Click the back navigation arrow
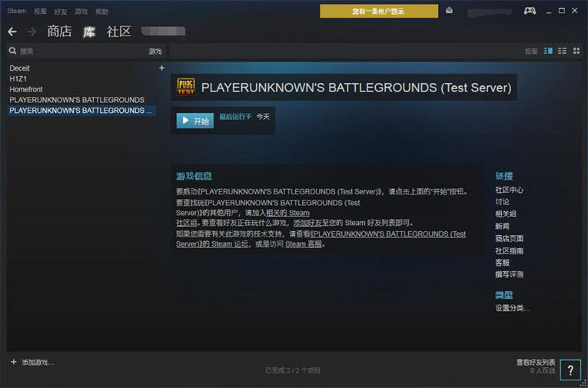Screen dimensions: 588x388 [x=12, y=32]
